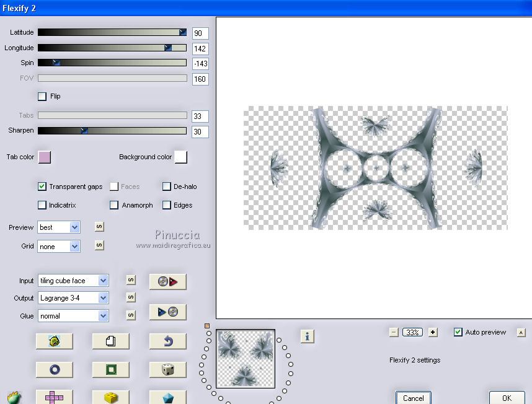Screen dimensions: 532x404
Task: Click the Latitude slider track
Action: pyautogui.click(x=112, y=32)
